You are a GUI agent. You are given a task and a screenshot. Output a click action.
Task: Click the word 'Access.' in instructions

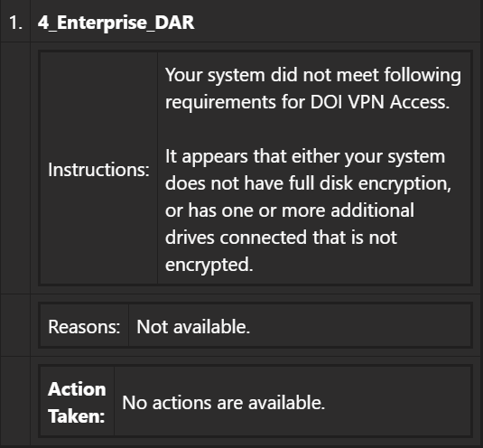(x=420, y=102)
